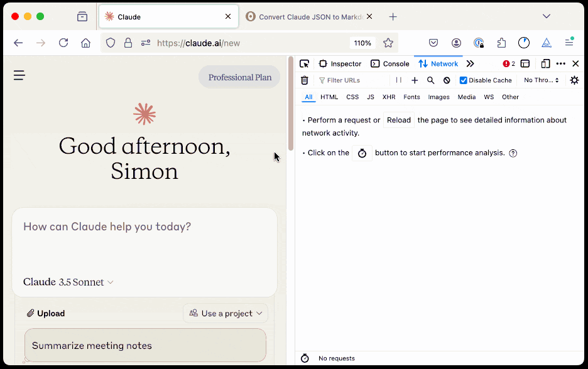Filter requests by Media type
Image resolution: width=588 pixels, height=369 pixels.
[467, 97]
